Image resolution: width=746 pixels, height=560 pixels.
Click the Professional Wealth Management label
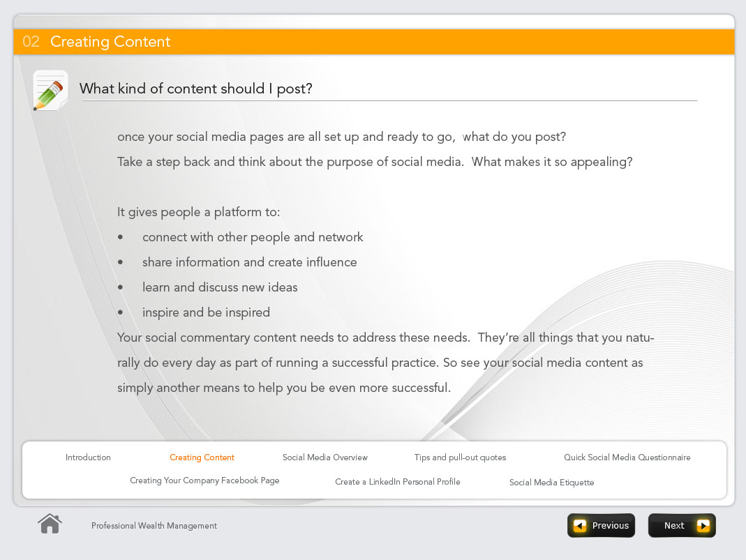(154, 526)
